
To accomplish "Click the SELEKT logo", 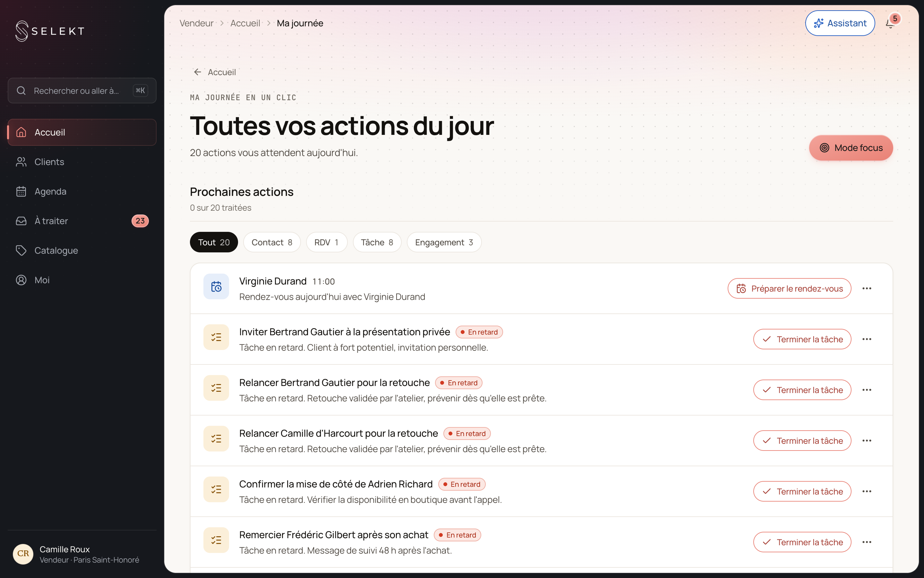I will (x=50, y=31).
